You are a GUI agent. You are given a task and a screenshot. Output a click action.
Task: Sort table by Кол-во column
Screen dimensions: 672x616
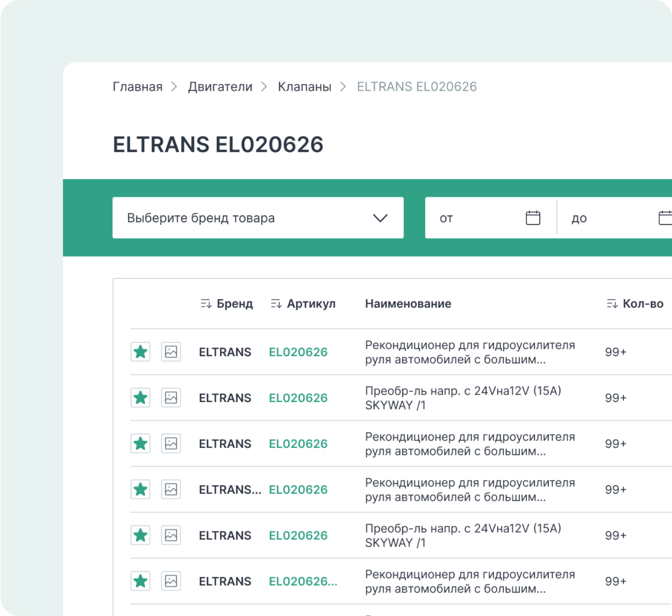(635, 304)
